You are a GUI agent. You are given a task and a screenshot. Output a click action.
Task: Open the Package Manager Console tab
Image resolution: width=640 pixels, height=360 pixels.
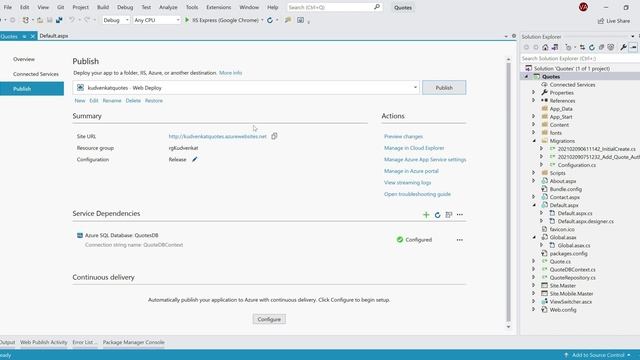click(x=133, y=342)
